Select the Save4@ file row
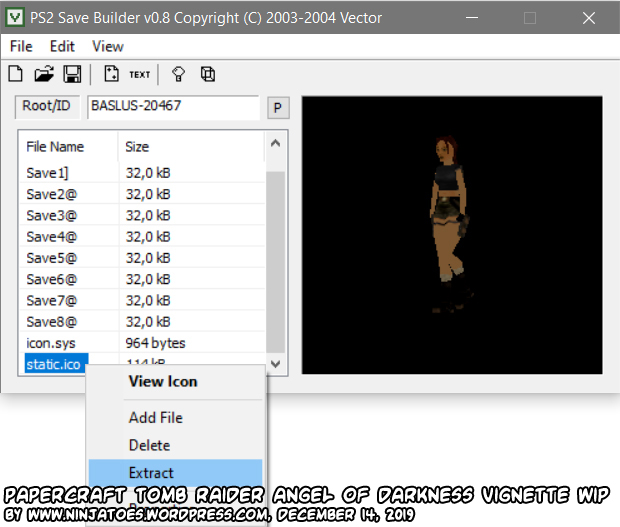This screenshot has width=620, height=527. click(x=142, y=237)
